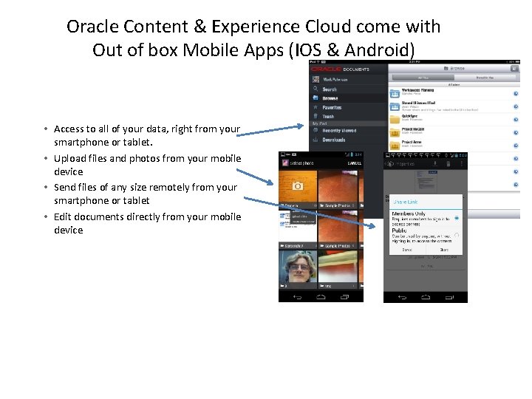Click the Project Acme folder name
Viewport: 532px width, 399px height.
(412, 142)
